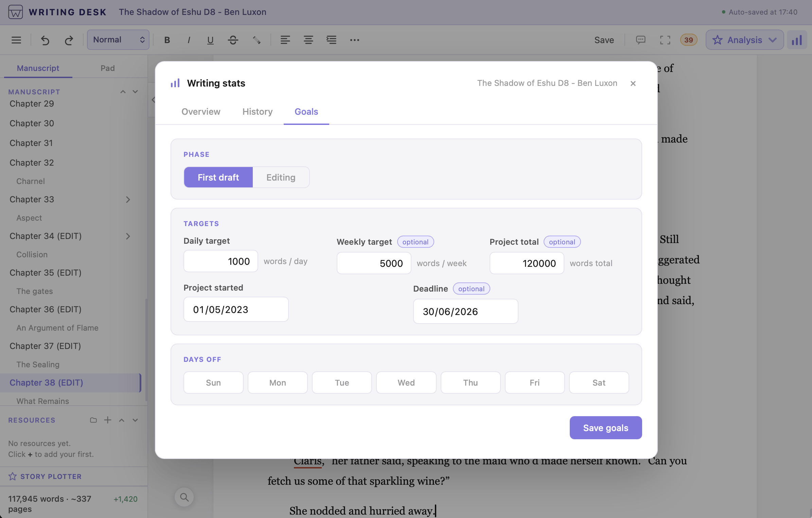The height and width of the screenshot is (518, 812).
Task: Open the Pad sidebar tab
Action: pyautogui.click(x=107, y=68)
